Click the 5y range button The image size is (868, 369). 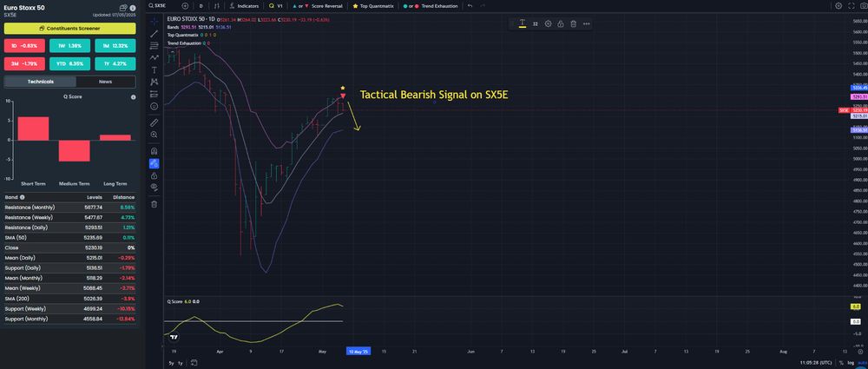171,363
